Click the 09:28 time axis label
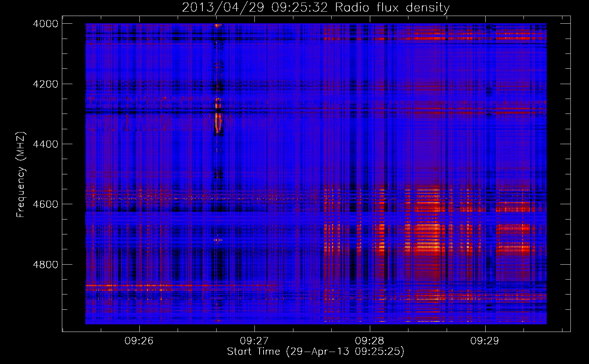The width and height of the screenshot is (589, 364). click(x=369, y=341)
